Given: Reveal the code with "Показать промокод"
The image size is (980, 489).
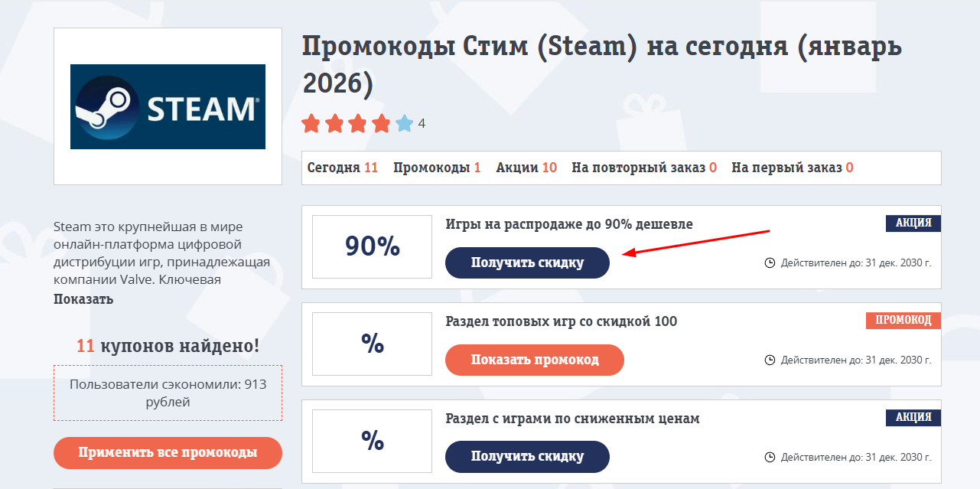Looking at the screenshot, I should [534, 360].
